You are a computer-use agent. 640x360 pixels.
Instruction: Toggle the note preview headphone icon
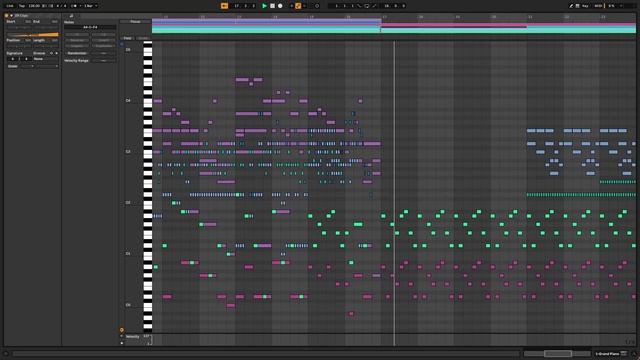pos(122,44)
